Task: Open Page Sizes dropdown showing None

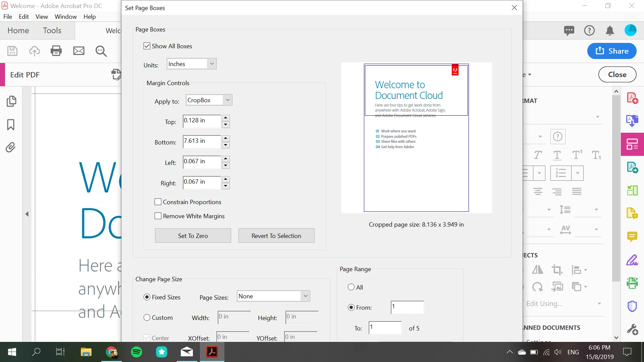Action: tap(273, 296)
